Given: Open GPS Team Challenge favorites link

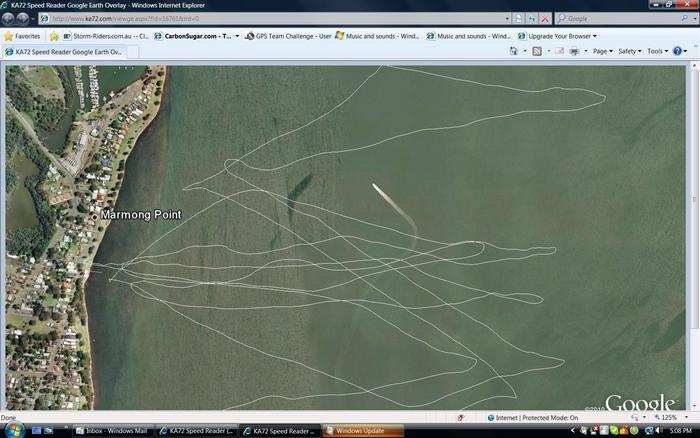Looking at the screenshot, I should [288, 36].
